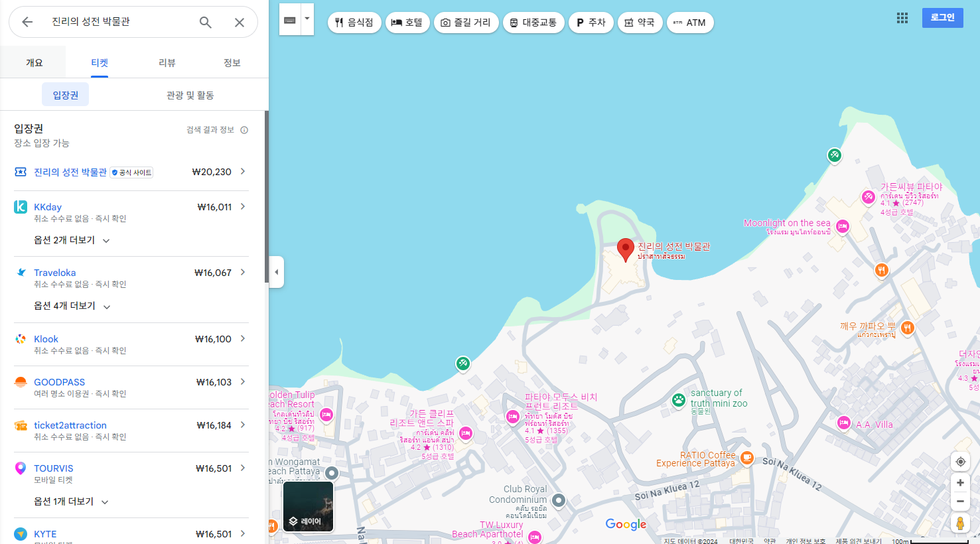Image resolution: width=980 pixels, height=544 pixels.
Task: Click the 로그인 sign-in button
Action: coord(942,18)
